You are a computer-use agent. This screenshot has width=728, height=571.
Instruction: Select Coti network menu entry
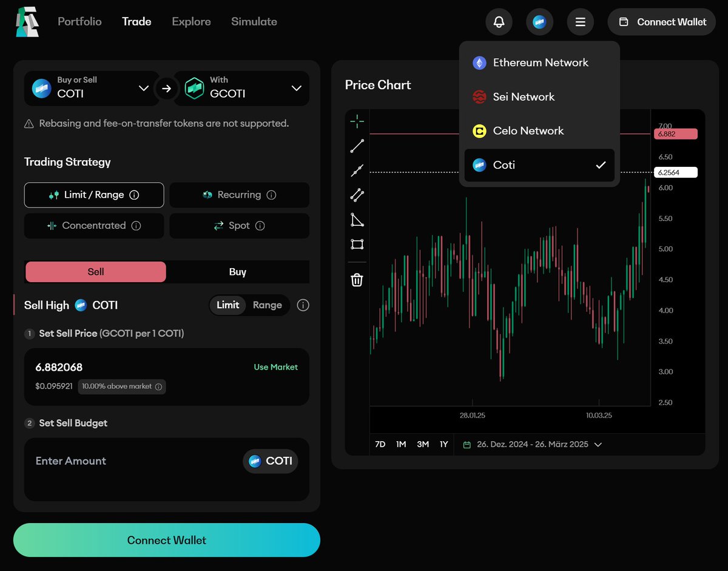pyautogui.click(x=539, y=165)
